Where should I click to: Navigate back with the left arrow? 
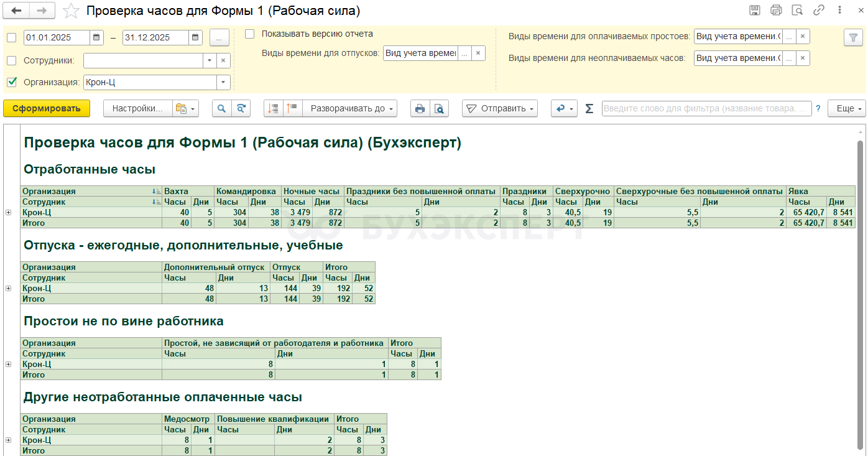pyautogui.click(x=17, y=11)
